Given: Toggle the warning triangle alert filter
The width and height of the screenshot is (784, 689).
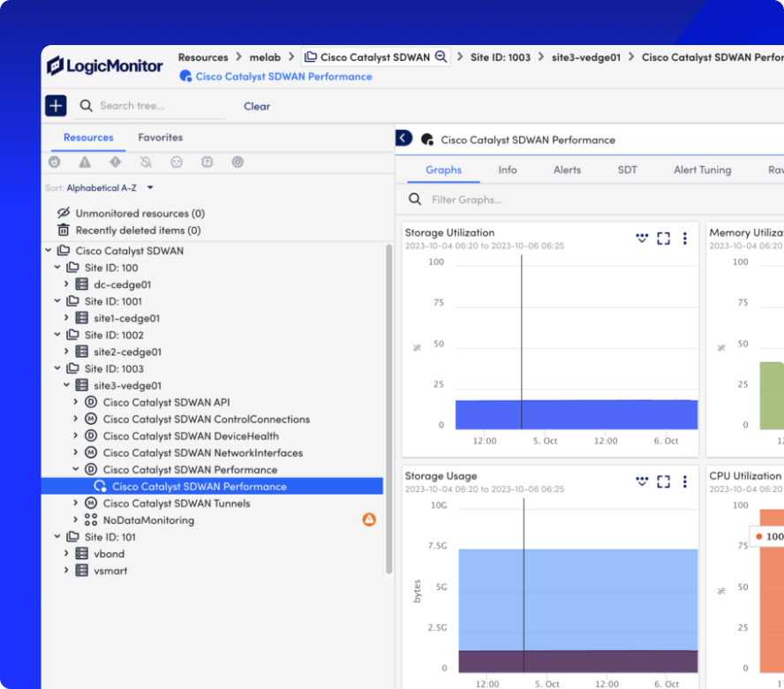Looking at the screenshot, I should click(85, 163).
